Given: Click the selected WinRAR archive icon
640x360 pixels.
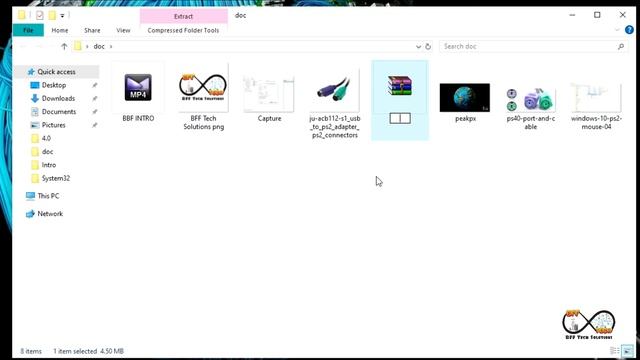Looking at the screenshot, I should point(400,85).
